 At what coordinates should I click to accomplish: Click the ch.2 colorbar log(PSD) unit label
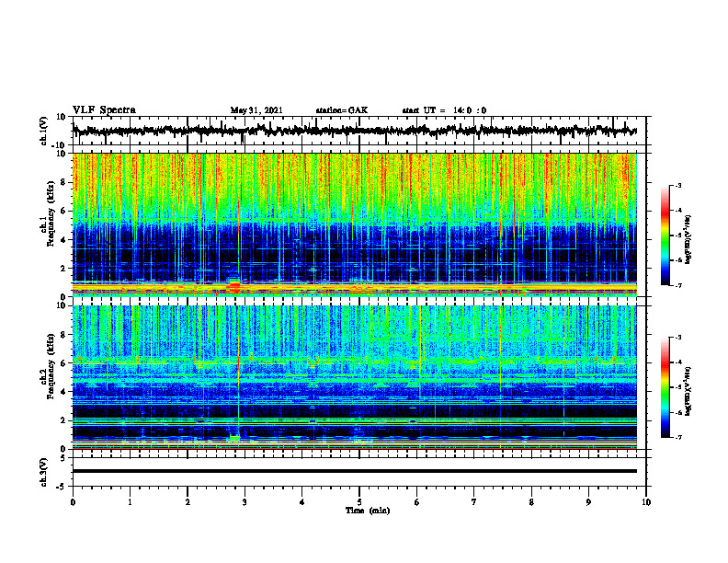click(688, 391)
